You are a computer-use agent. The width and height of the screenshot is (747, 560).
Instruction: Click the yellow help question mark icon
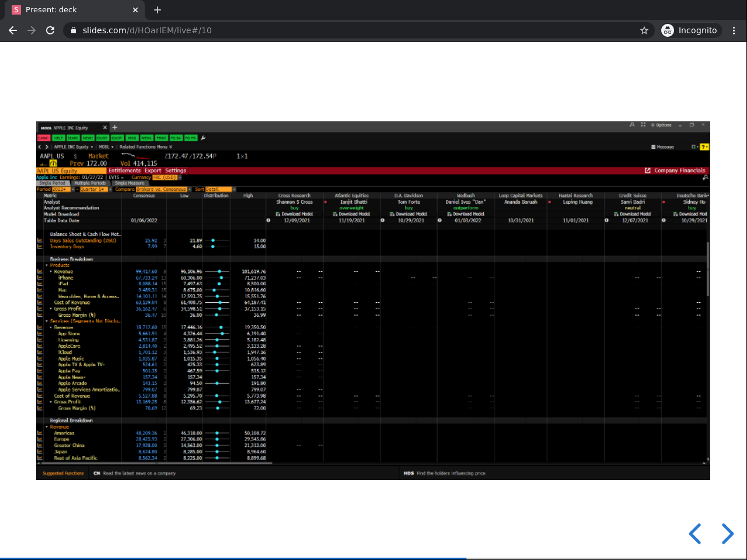[x=704, y=147]
